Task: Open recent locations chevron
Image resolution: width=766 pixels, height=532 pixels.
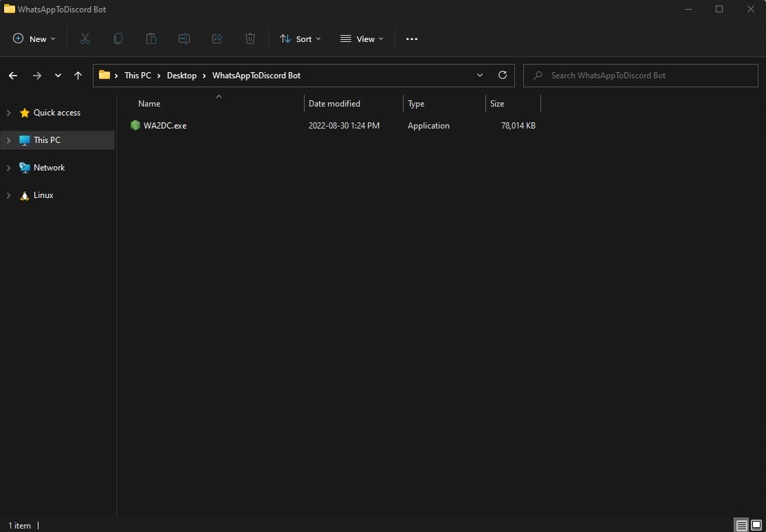Action: (x=58, y=76)
